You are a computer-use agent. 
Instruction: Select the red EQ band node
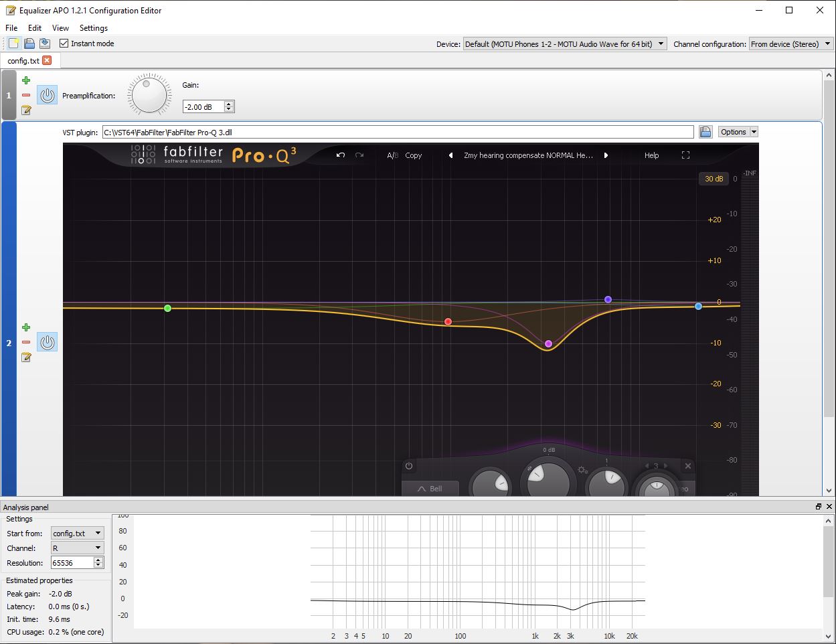pos(448,321)
